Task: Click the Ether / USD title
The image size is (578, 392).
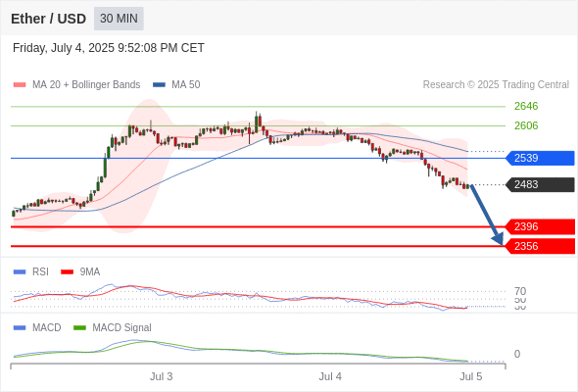Action: [x=48, y=19]
